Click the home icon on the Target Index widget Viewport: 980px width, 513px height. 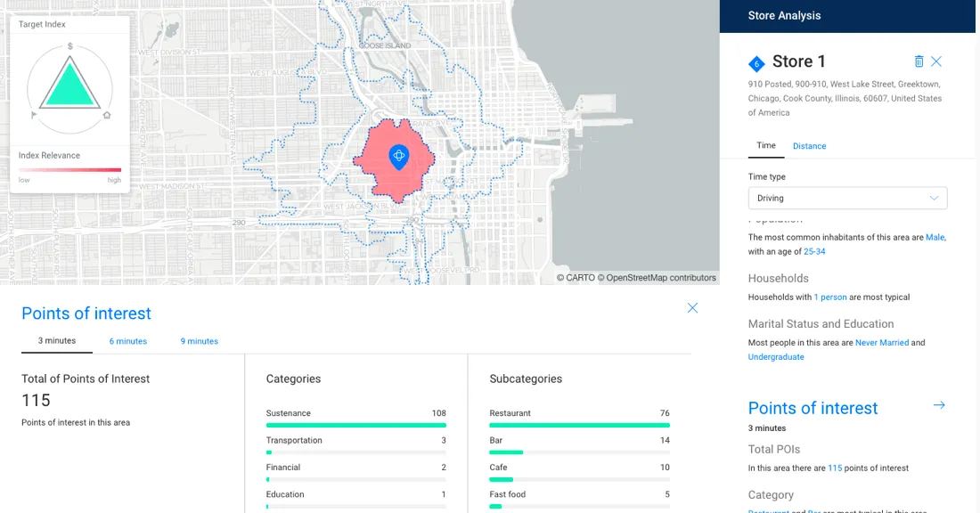click(107, 116)
